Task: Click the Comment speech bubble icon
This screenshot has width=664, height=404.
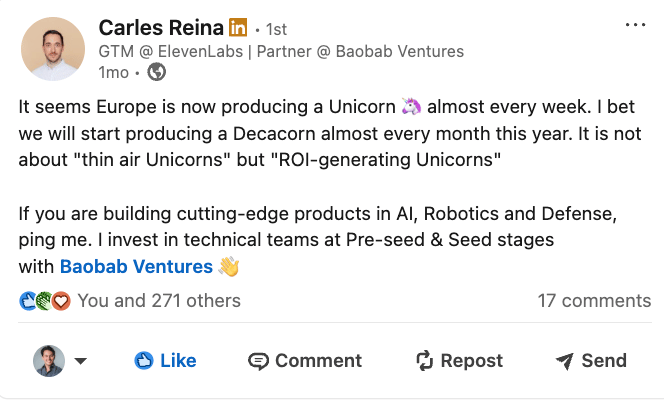Action: (x=259, y=361)
